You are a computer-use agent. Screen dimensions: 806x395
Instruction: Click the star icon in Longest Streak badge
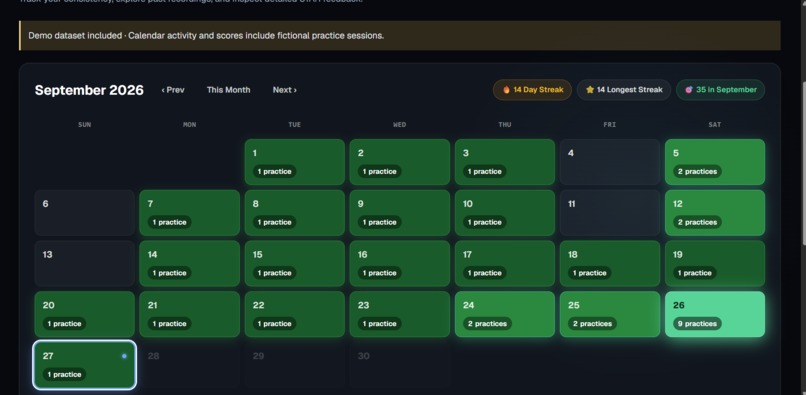(590, 90)
